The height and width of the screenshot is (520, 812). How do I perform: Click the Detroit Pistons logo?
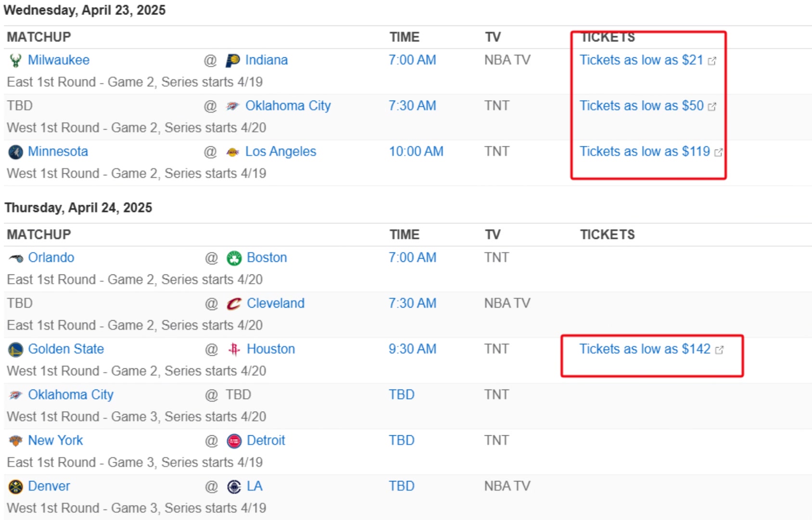point(234,441)
